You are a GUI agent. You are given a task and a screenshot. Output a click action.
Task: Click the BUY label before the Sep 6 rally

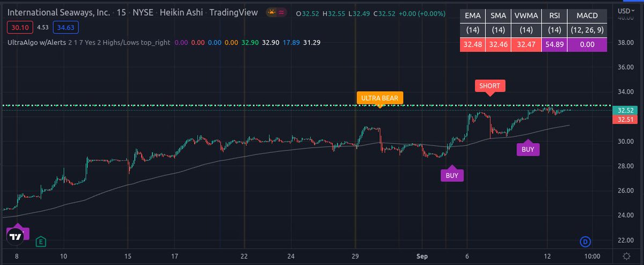452,175
